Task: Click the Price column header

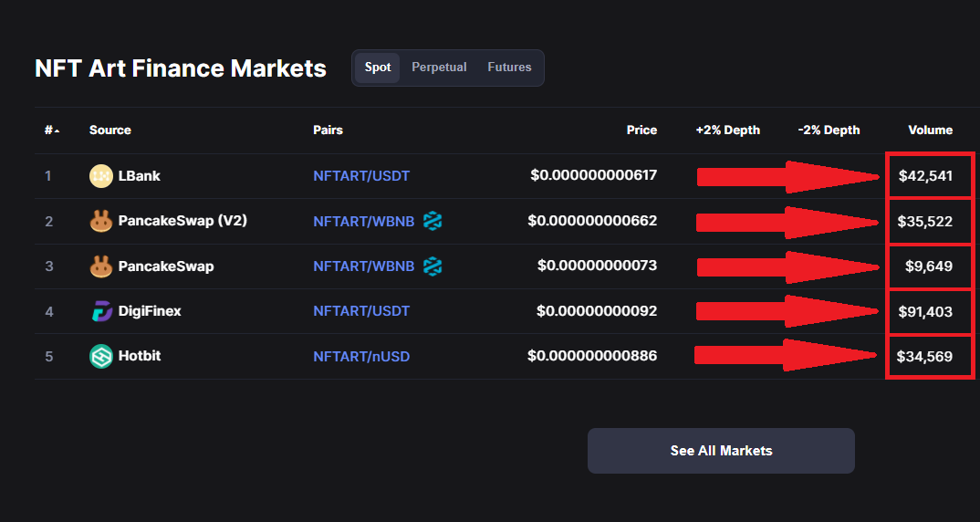Action: [641, 130]
